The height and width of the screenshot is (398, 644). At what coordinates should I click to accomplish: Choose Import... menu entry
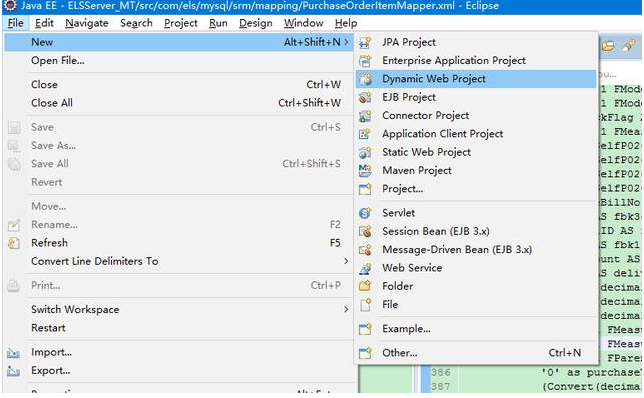click(179, 352)
